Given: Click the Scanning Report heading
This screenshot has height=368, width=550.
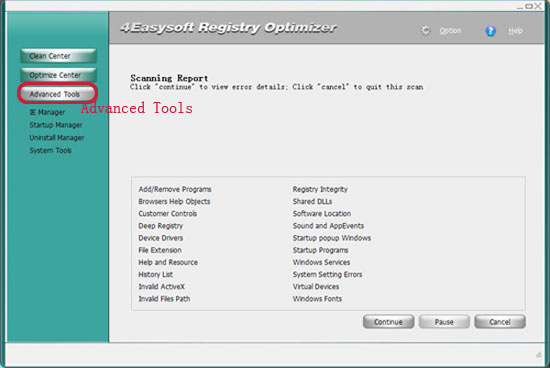Looking at the screenshot, I should (169, 78).
